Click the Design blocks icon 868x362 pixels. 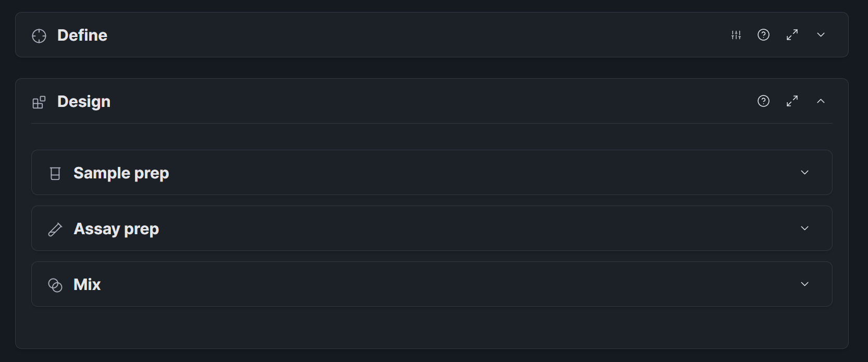(x=39, y=102)
